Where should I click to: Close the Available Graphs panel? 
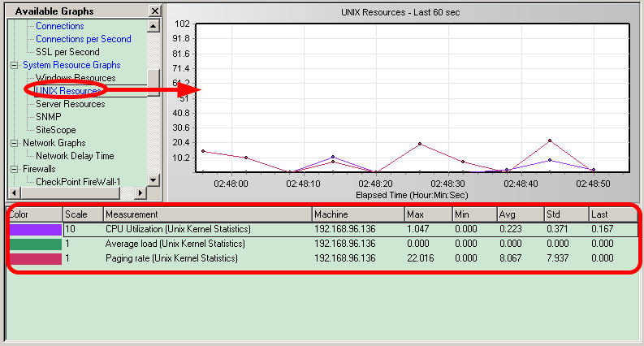155,11
